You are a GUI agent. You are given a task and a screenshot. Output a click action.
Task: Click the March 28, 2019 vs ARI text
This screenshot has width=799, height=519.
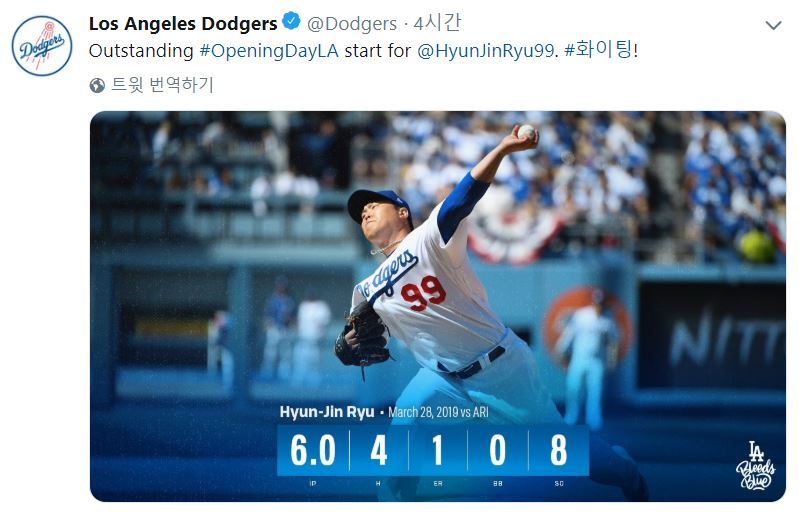438,412
